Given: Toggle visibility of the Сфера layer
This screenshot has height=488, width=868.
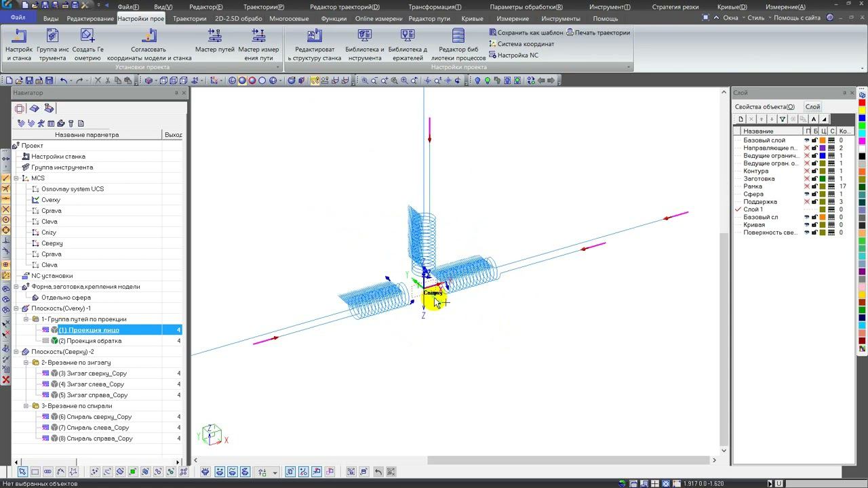Looking at the screenshot, I should [x=807, y=194].
